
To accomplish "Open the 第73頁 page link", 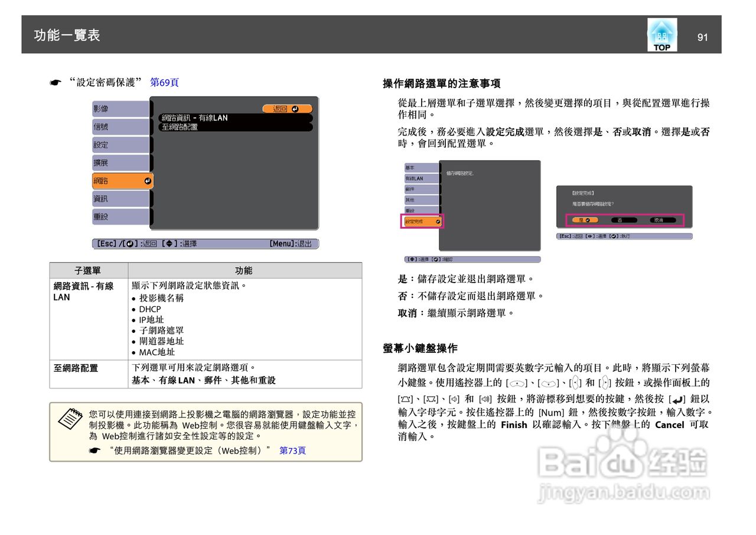I will click(x=292, y=450).
